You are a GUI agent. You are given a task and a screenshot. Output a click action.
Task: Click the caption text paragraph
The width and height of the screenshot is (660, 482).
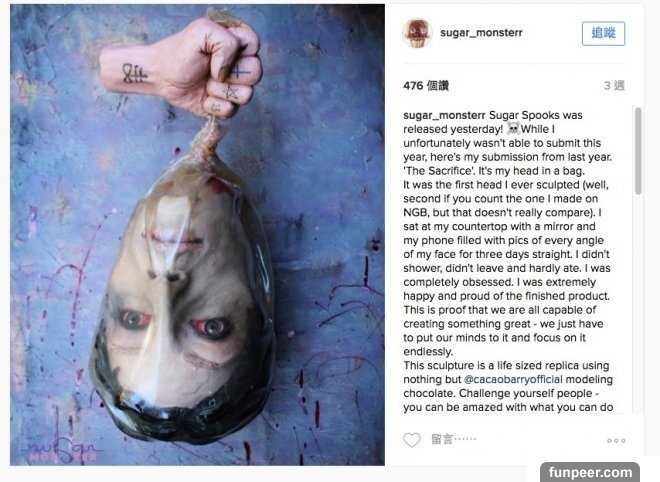coord(508,261)
